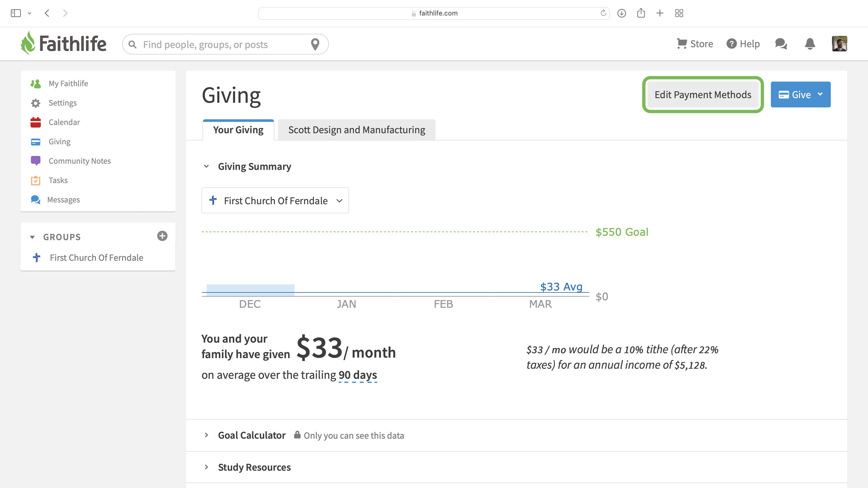868x488 pixels.
Task: Click the faithlife.com address bar
Action: pos(434,13)
